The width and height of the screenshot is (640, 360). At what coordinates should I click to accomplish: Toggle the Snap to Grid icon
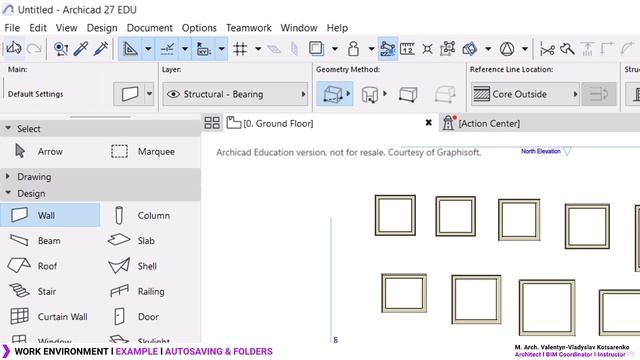click(x=204, y=49)
